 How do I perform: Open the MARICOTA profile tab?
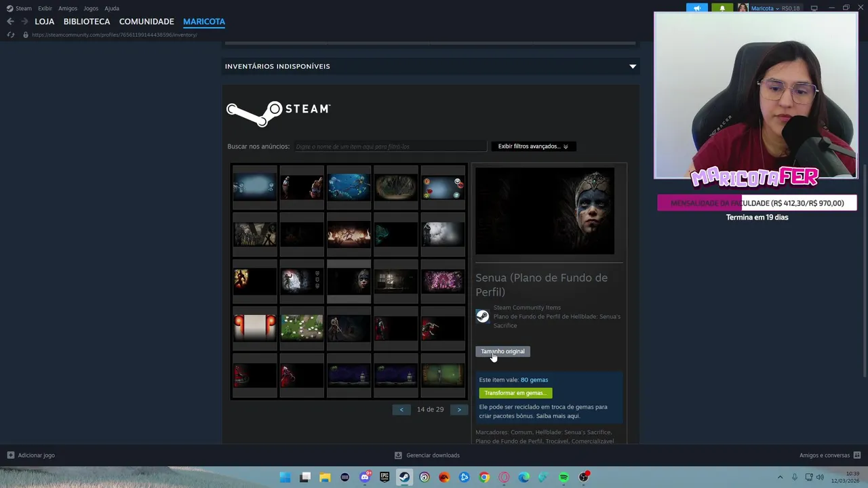tap(204, 22)
